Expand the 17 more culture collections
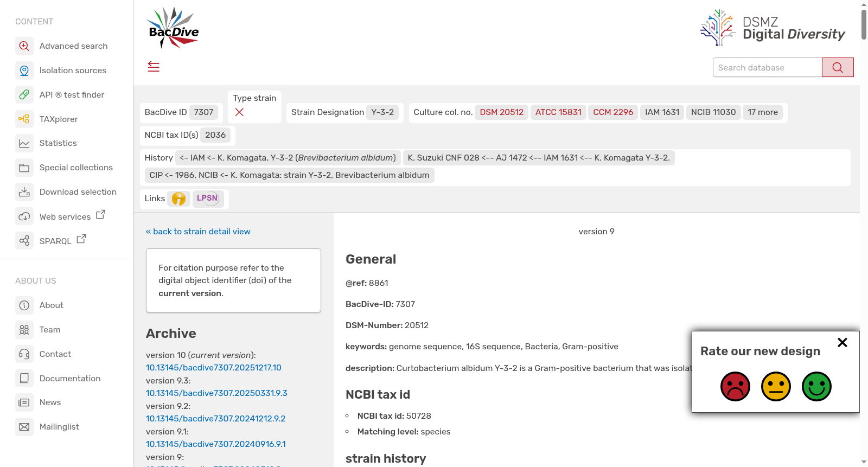 tap(763, 112)
